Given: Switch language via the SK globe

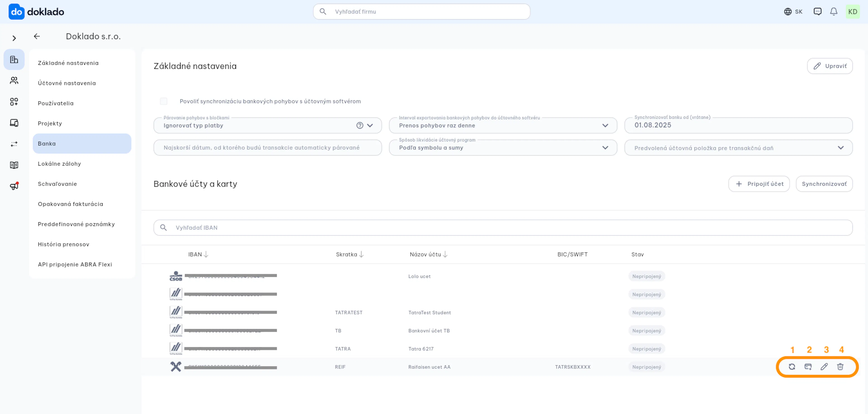Looking at the screenshot, I should 793,12.
